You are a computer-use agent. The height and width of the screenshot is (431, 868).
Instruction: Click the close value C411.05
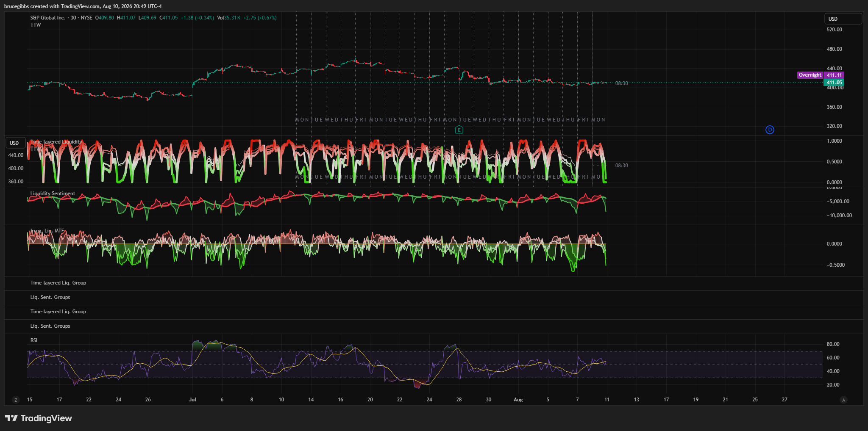click(x=169, y=18)
